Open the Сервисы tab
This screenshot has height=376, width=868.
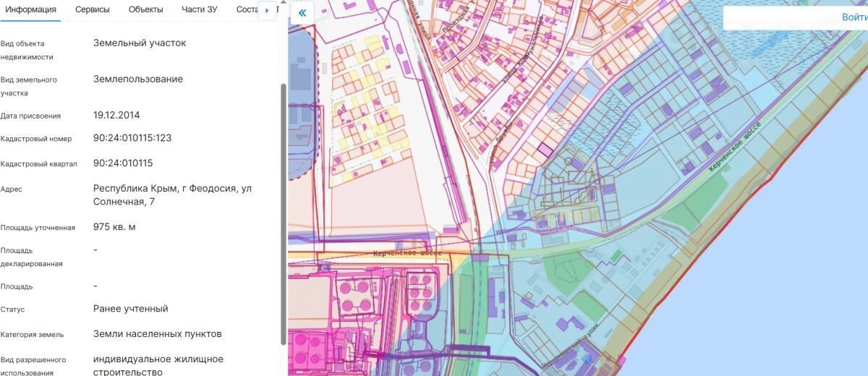(x=93, y=9)
